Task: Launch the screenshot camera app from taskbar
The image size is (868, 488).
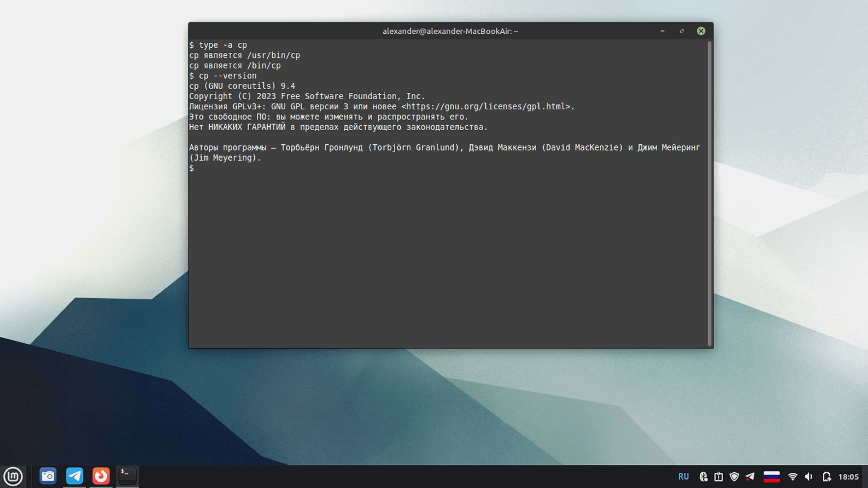Action: (x=48, y=476)
